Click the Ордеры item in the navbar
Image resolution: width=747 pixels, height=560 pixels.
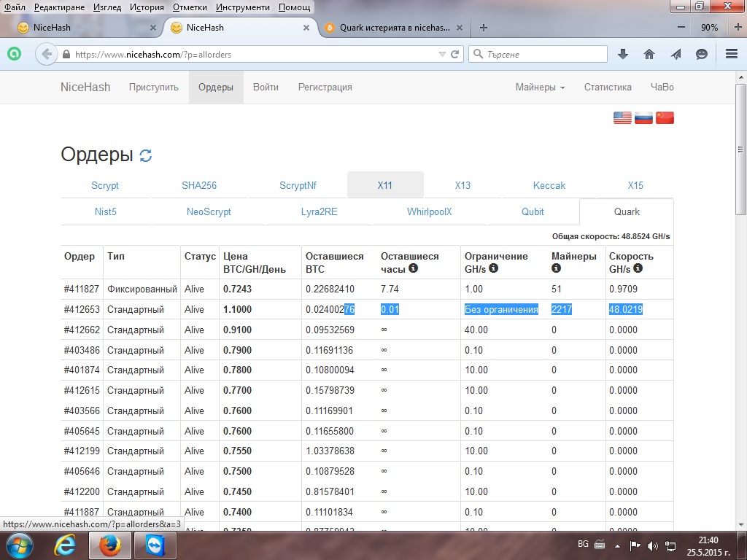[216, 87]
